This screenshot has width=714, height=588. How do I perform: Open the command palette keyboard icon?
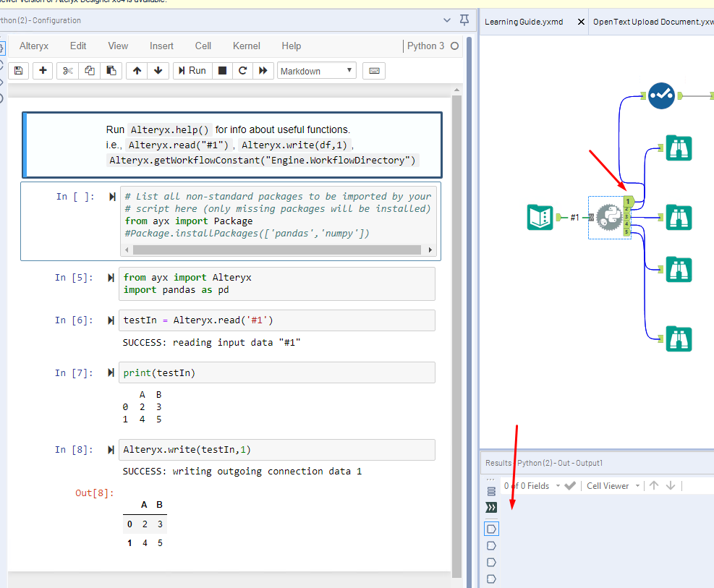click(x=374, y=71)
